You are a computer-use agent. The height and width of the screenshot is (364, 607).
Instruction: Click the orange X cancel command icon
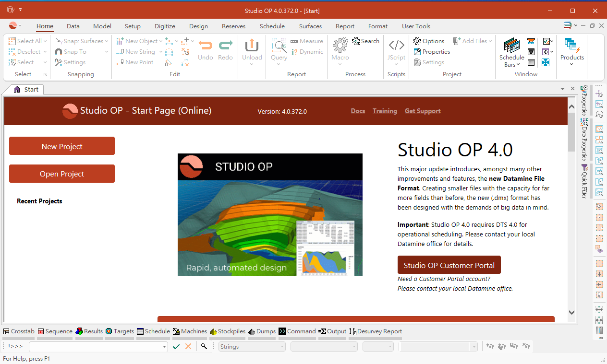(188, 346)
